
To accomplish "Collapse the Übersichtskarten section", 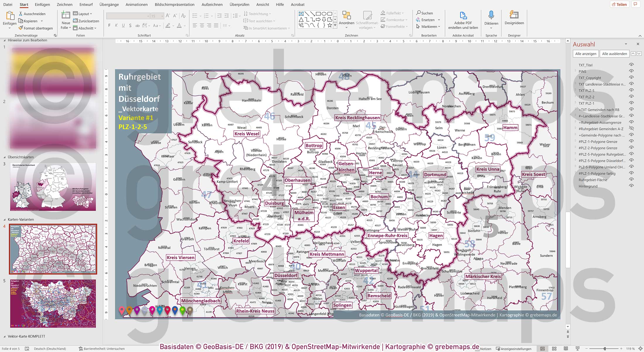I will [4, 157].
